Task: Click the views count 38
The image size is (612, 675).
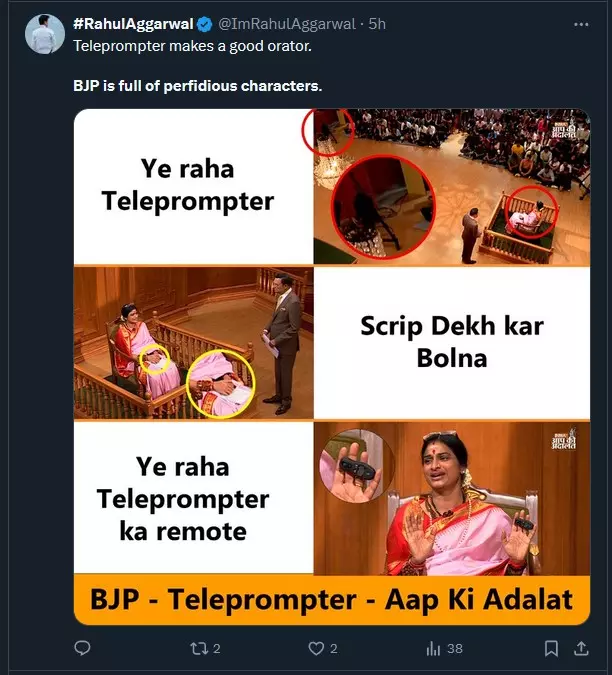Action: [x=455, y=649]
